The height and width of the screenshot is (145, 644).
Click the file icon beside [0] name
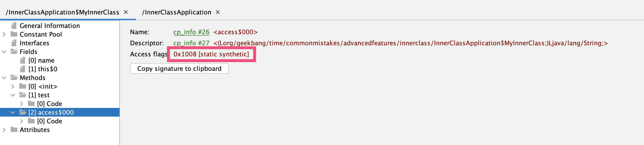(x=23, y=60)
